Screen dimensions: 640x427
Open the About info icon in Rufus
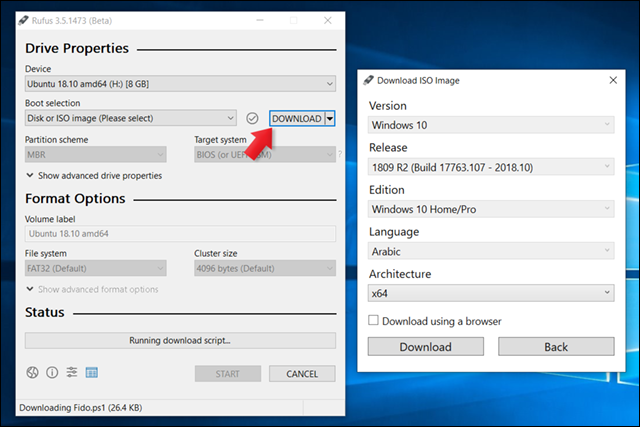(52, 372)
